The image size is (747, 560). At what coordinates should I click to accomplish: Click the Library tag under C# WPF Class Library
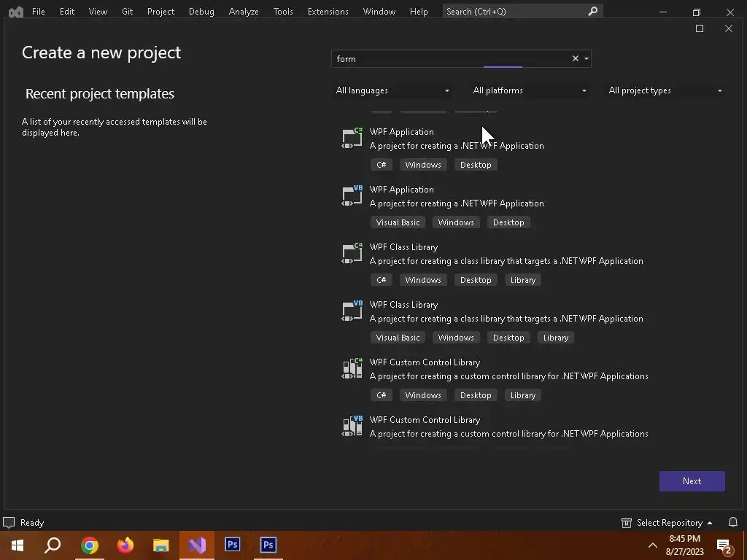tap(523, 280)
